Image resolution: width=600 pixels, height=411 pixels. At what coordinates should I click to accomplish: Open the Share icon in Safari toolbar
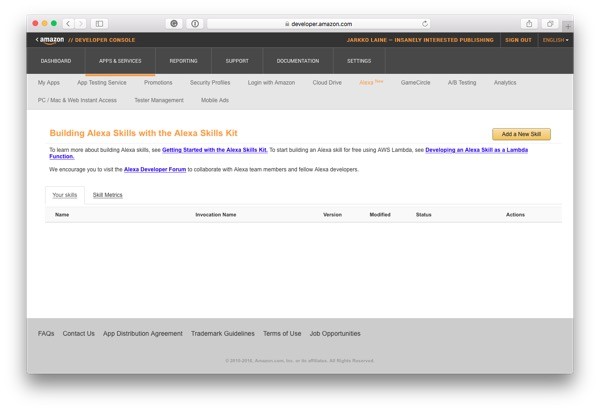[529, 24]
